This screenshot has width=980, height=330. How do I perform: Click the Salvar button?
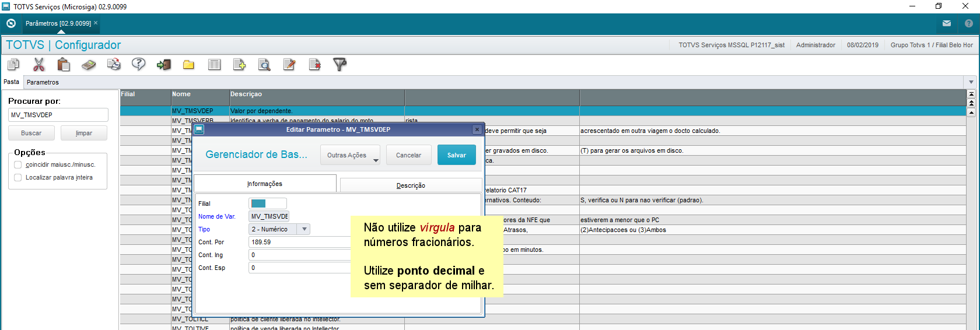[457, 155]
